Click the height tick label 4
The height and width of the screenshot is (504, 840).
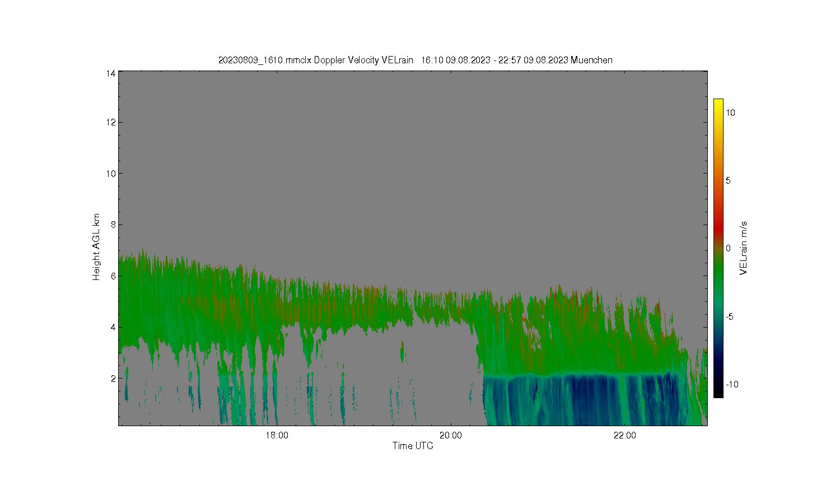pyautogui.click(x=113, y=327)
